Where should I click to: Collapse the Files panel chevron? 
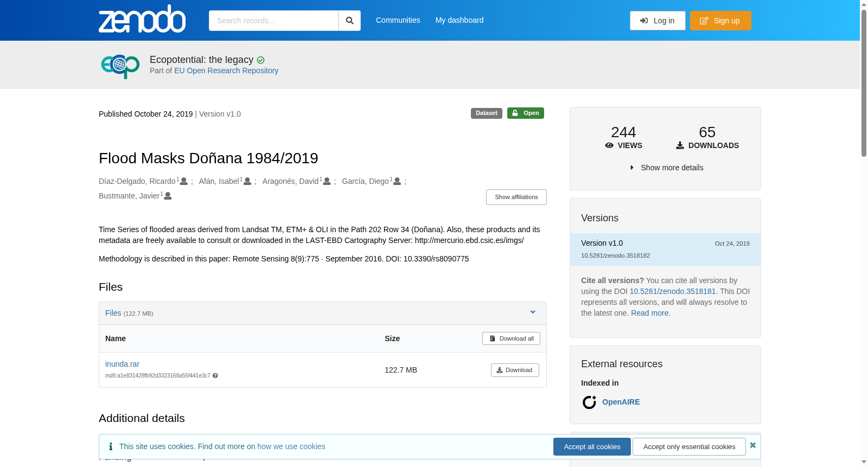tap(533, 312)
